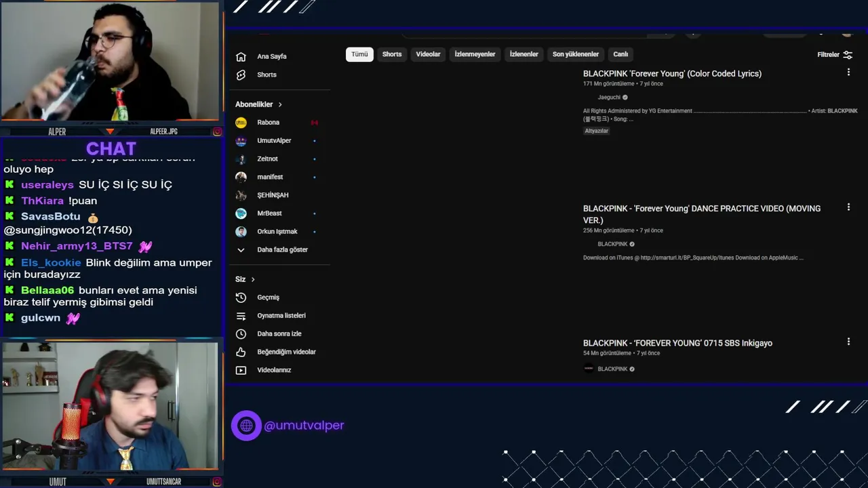Select the Shorts filter chip
Image resolution: width=868 pixels, height=488 pixels.
pyautogui.click(x=392, y=54)
